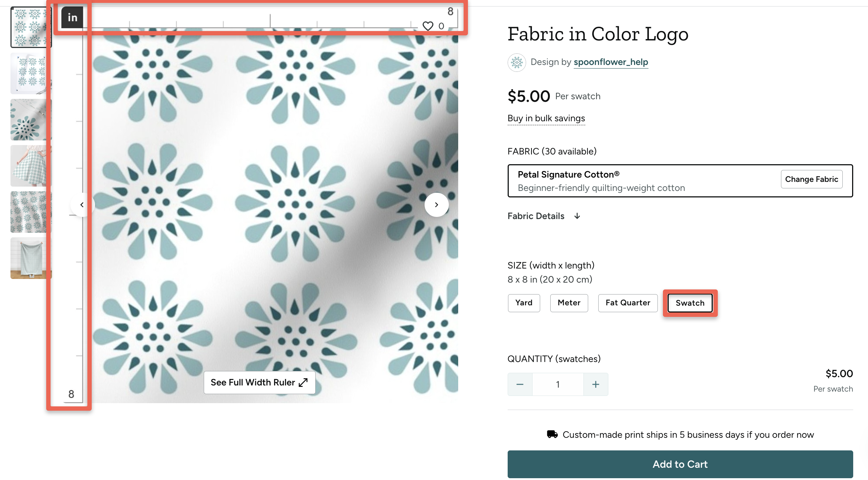The width and height of the screenshot is (868, 480).
Task: Open Change Fabric options
Action: pyautogui.click(x=811, y=179)
